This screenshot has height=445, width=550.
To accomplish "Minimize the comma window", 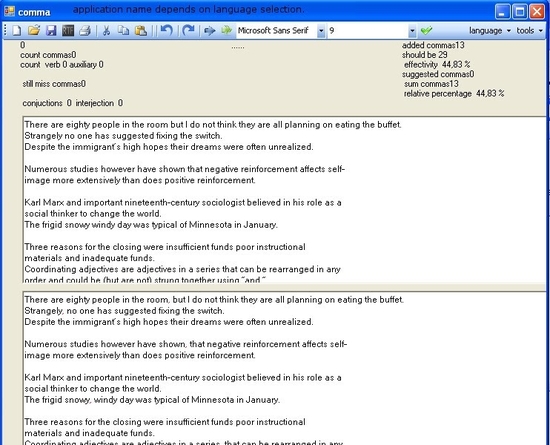I will click(502, 12).
